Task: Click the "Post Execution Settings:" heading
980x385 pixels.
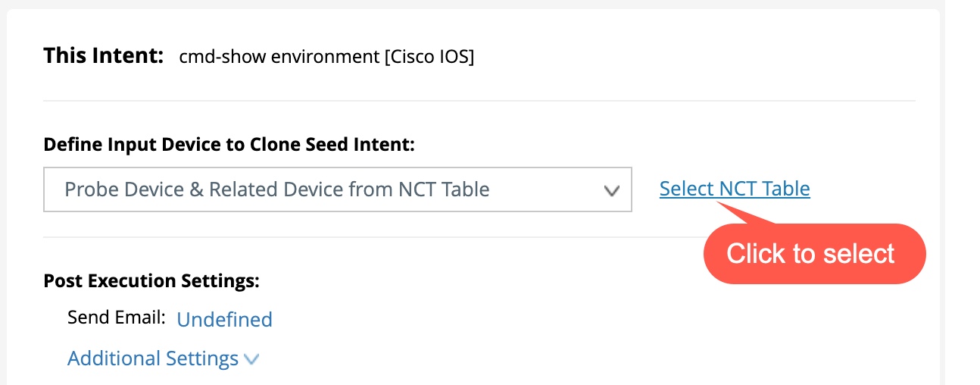Action: tap(151, 281)
